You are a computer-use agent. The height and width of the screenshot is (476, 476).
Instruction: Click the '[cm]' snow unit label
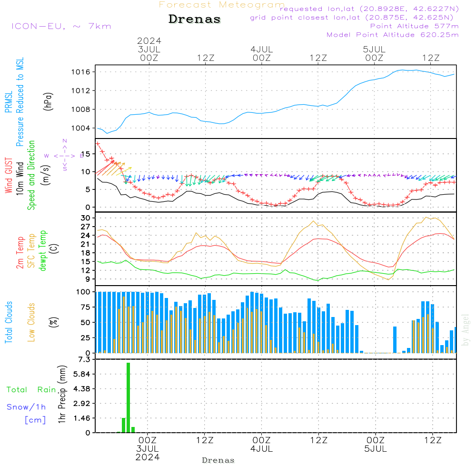35,420
